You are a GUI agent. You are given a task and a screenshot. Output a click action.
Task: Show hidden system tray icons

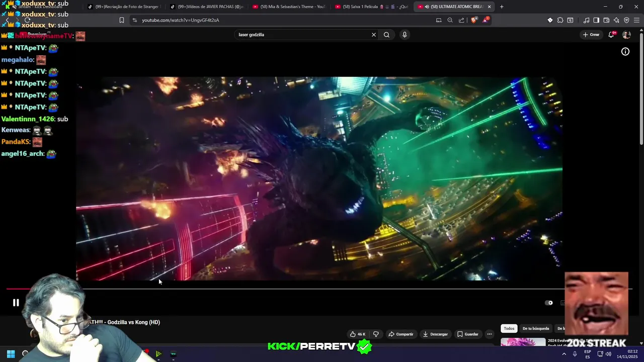pos(564,354)
